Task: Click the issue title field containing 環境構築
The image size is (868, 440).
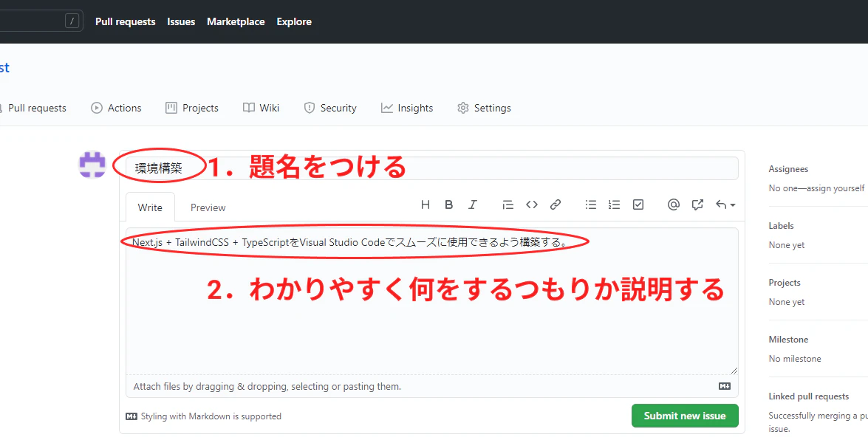Action: [432, 168]
